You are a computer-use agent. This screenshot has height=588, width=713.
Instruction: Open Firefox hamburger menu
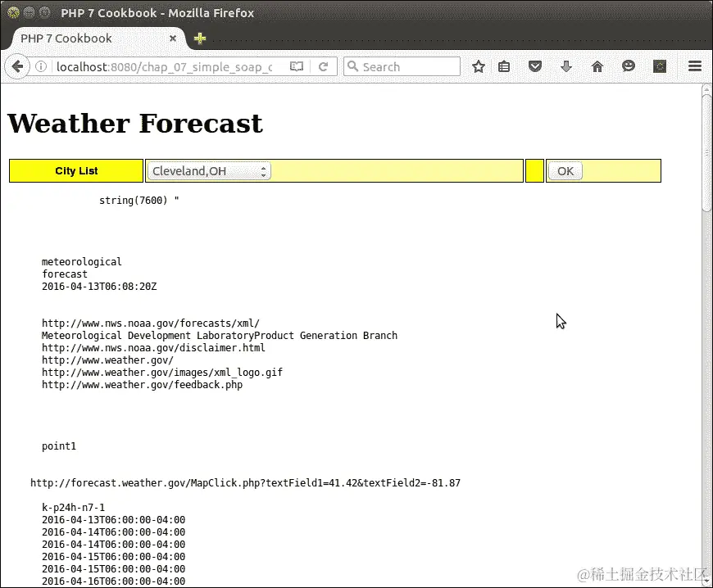(x=695, y=67)
